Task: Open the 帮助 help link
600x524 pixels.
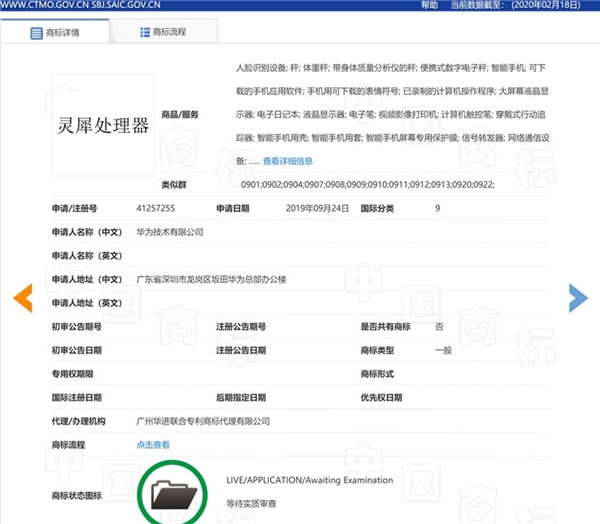Action: click(x=429, y=5)
